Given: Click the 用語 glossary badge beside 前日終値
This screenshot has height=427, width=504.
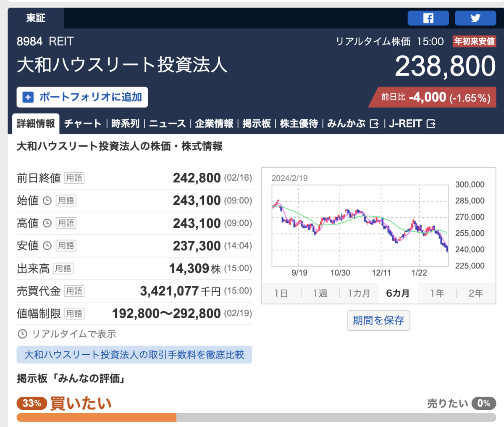Looking at the screenshot, I should 74,178.
